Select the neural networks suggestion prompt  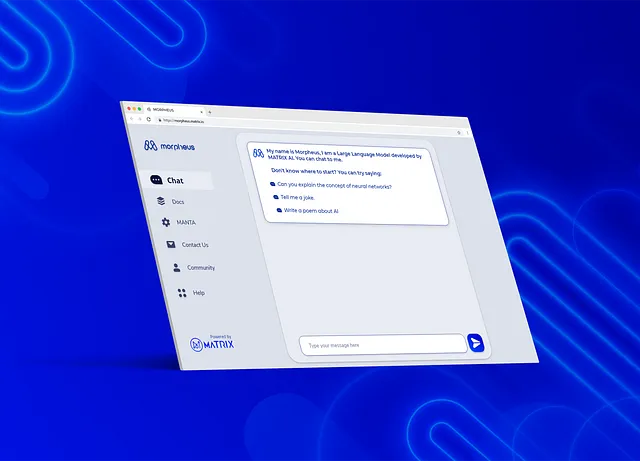(x=334, y=186)
